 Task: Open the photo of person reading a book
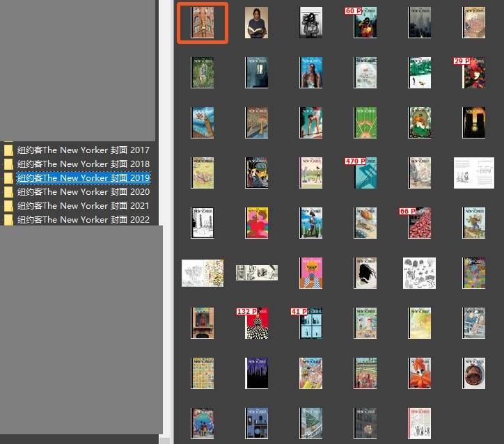tap(256, 22)
